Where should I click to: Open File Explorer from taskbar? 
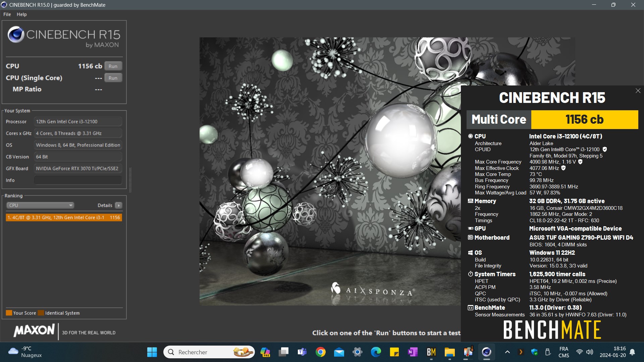pyautogui.click(x=450, y=352)
